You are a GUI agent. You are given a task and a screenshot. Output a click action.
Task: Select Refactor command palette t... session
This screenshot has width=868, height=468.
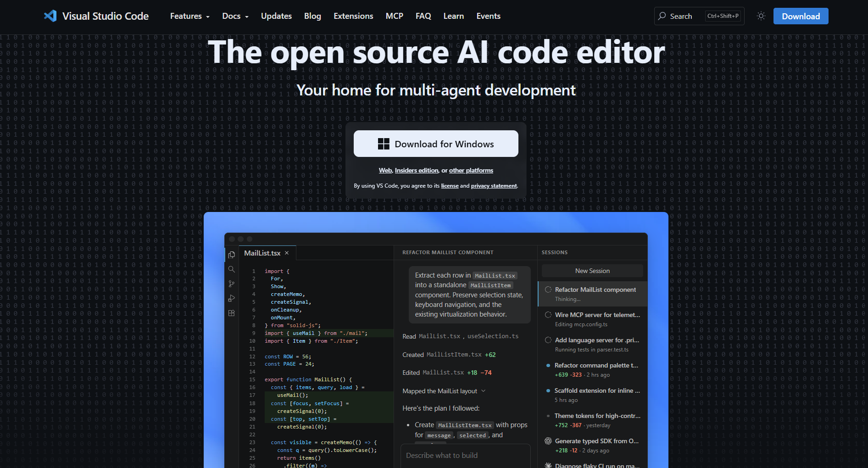[592, 369]
